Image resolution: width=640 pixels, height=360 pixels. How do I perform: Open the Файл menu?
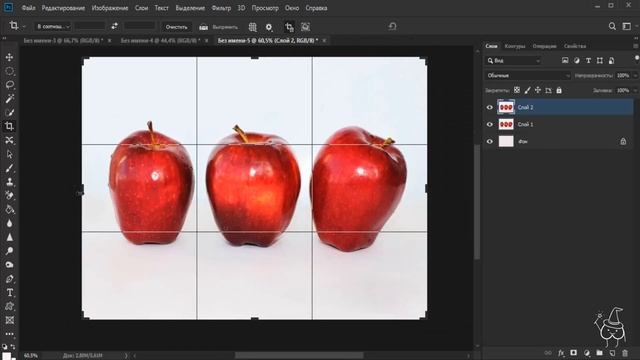pos(28,8)
